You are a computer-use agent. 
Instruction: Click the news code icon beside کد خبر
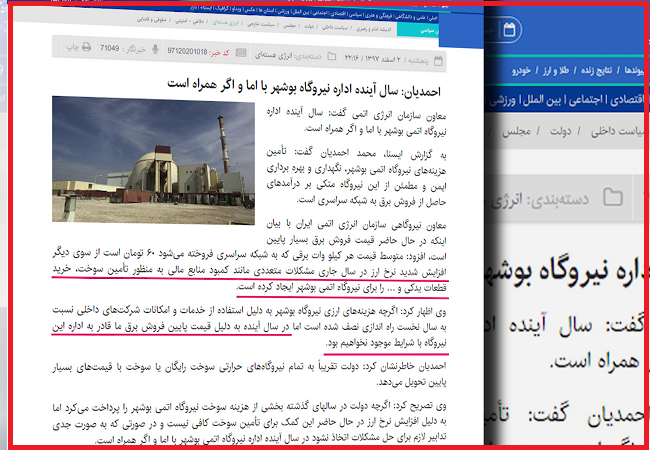pyautogui.click(x=241, y=52)
